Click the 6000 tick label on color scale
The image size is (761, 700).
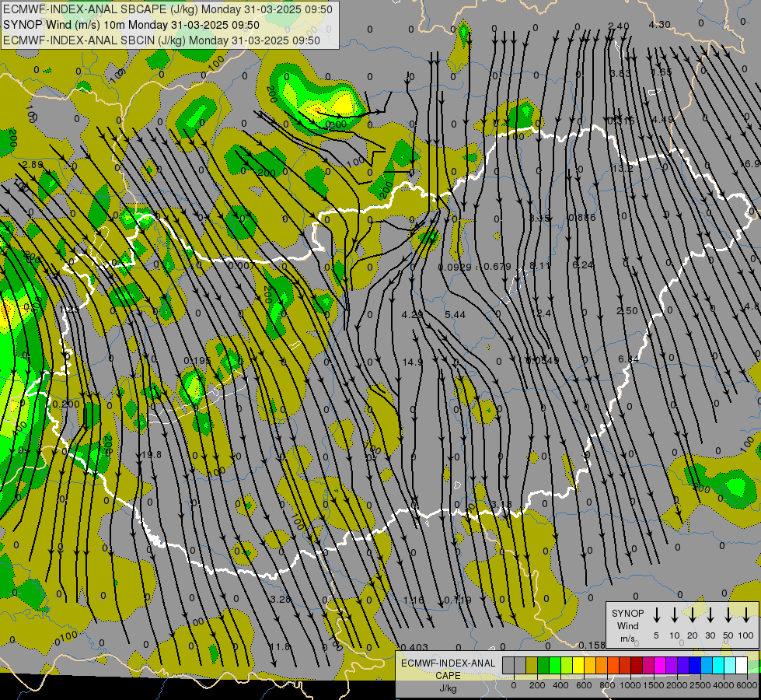click(x=747, y=685)
